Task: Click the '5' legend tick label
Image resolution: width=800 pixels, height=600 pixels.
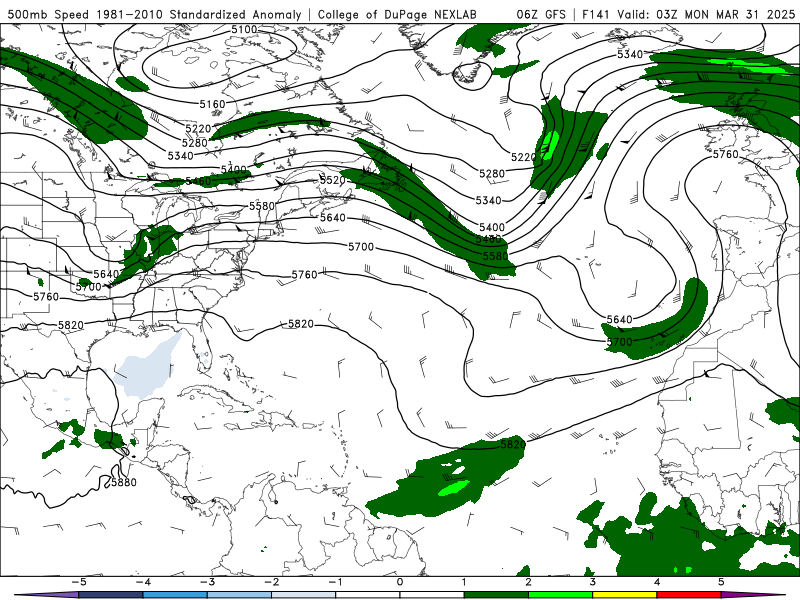Action: pos(721,582)
